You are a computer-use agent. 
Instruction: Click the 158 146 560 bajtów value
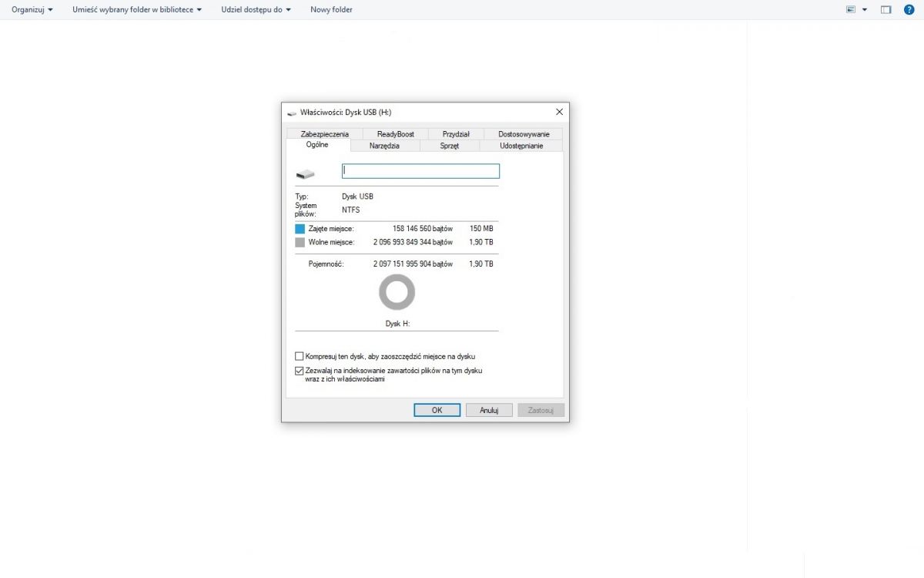tap(423, 229)
